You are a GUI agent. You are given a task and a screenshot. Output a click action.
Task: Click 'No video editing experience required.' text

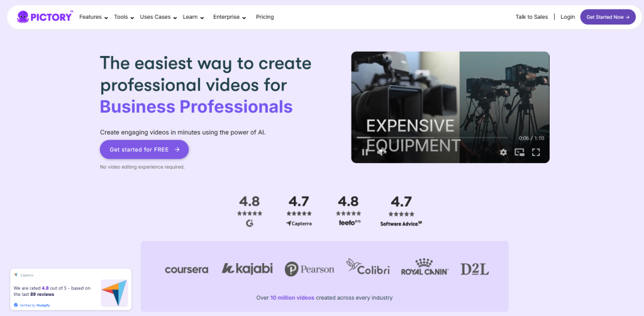pyautogui.click(x=142, y=167)
